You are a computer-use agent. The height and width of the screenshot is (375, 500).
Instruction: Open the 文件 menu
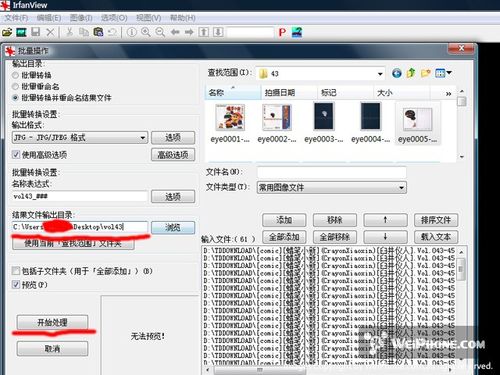16,18
